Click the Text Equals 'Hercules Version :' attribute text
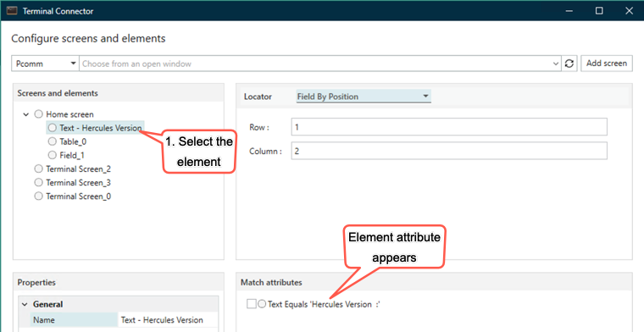This screenshot has height=332, width=644. click(x=324, y=305)
